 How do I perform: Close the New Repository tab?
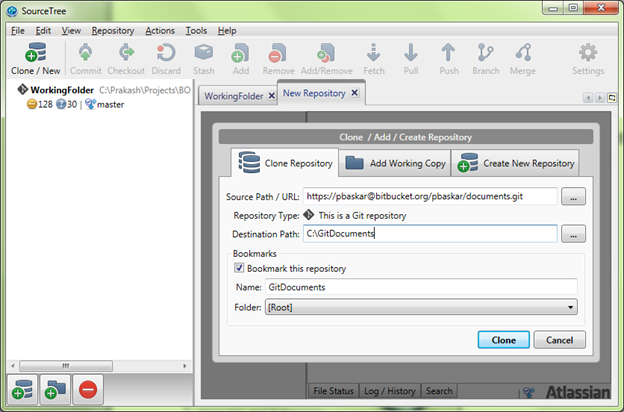(x=354, y=93)
